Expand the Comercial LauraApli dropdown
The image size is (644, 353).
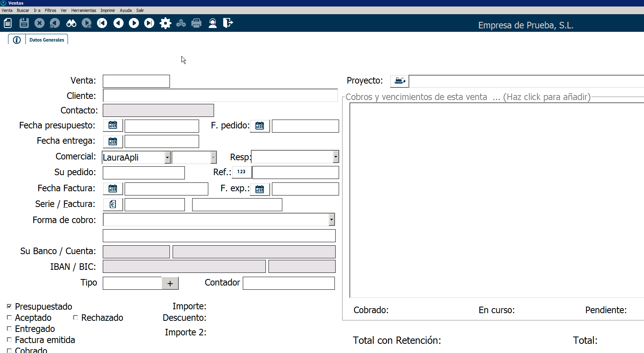tap(167, 157)
